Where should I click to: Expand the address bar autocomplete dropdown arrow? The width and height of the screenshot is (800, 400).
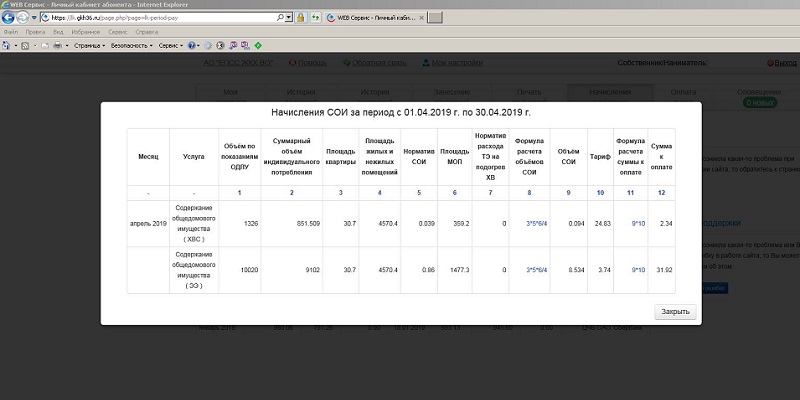pyautogui.click(x=289, y=17)
